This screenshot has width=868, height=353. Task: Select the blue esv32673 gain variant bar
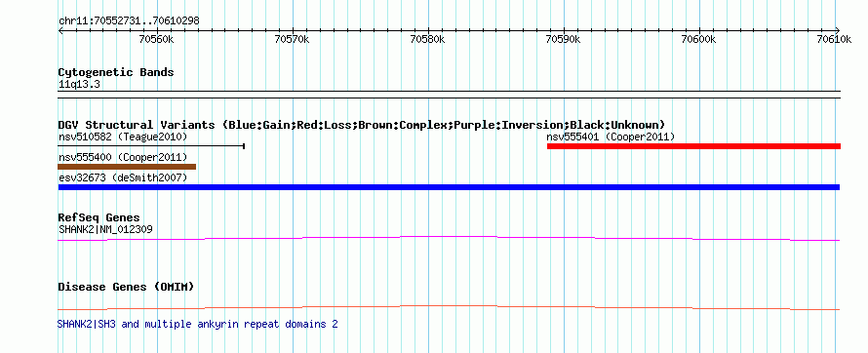click(x=449, y=187)
